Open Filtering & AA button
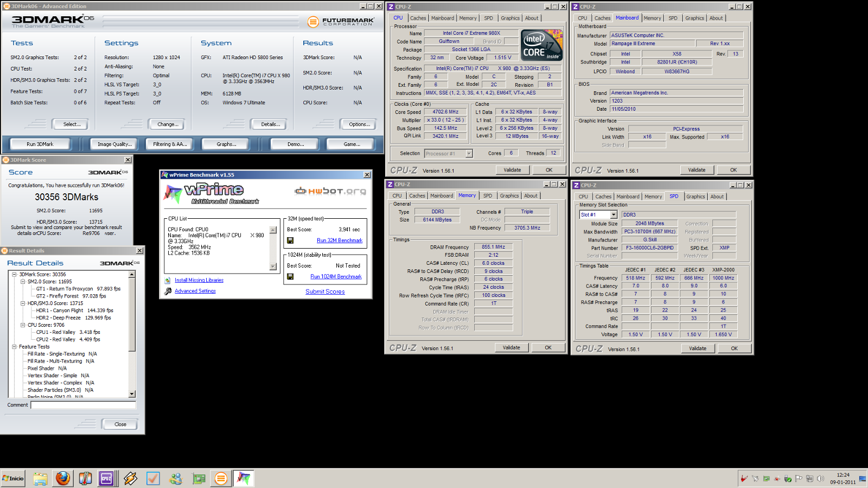Screen dimensions: 868x488 [170, 144]
